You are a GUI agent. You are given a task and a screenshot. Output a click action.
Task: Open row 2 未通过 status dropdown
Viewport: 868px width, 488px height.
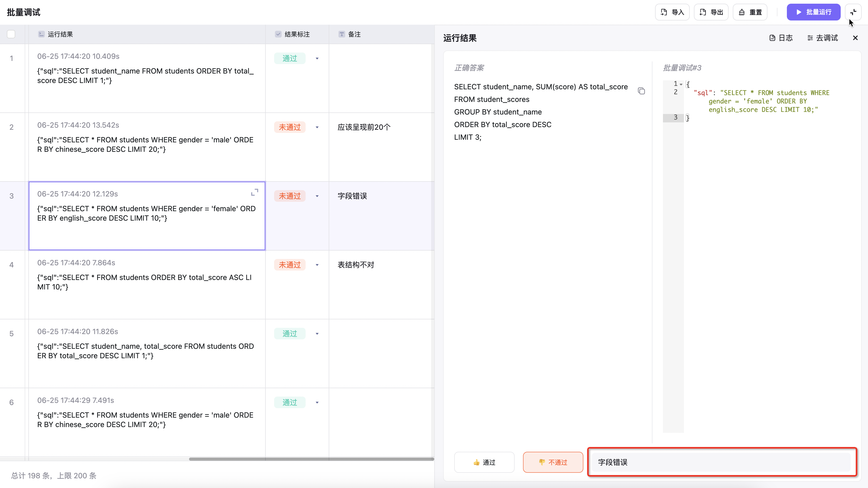(x=317, y=127)
